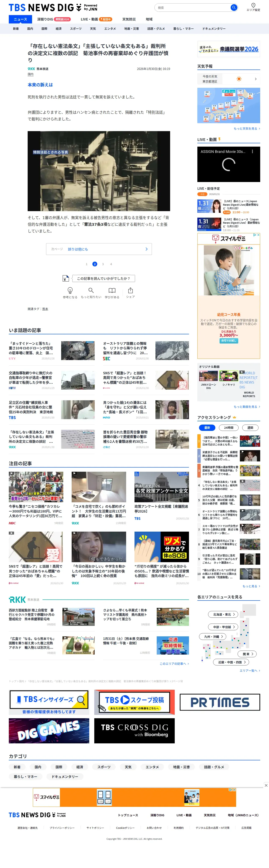Screen dimensions: 269x868
Task: Open the 天気防災 tab
Action: pyautogui.click(x=129, y=19)
